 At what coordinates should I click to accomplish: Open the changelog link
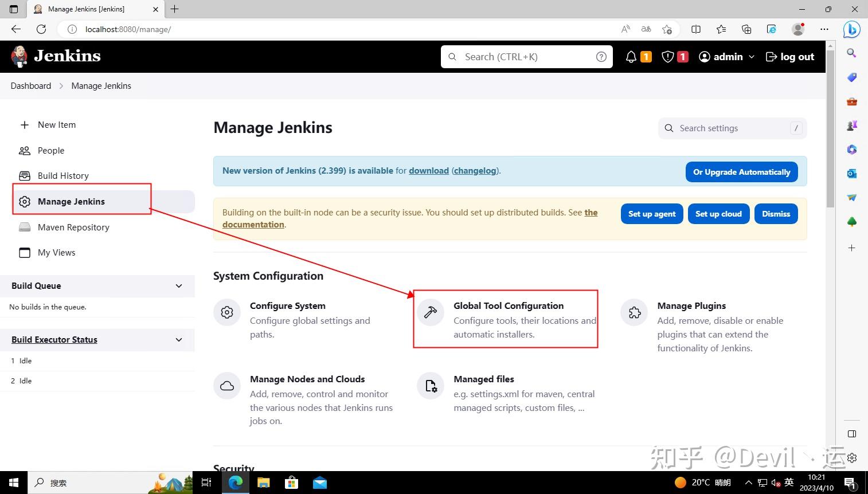pyautogui.click(x=475, y=171)
